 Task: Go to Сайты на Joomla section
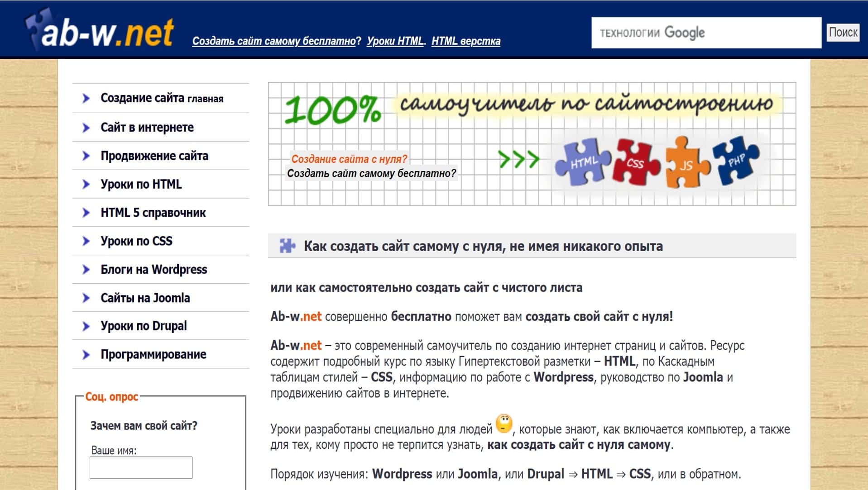click(145, 298)
